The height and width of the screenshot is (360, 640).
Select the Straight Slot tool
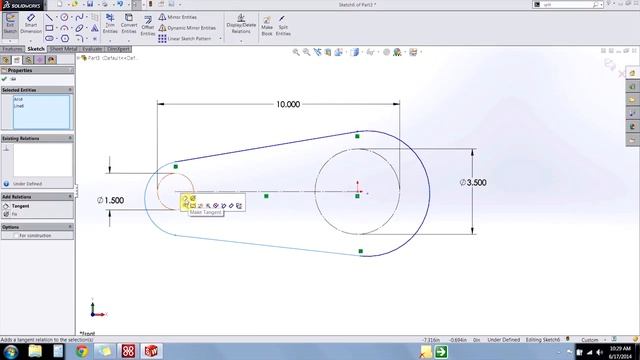[49, 38]
